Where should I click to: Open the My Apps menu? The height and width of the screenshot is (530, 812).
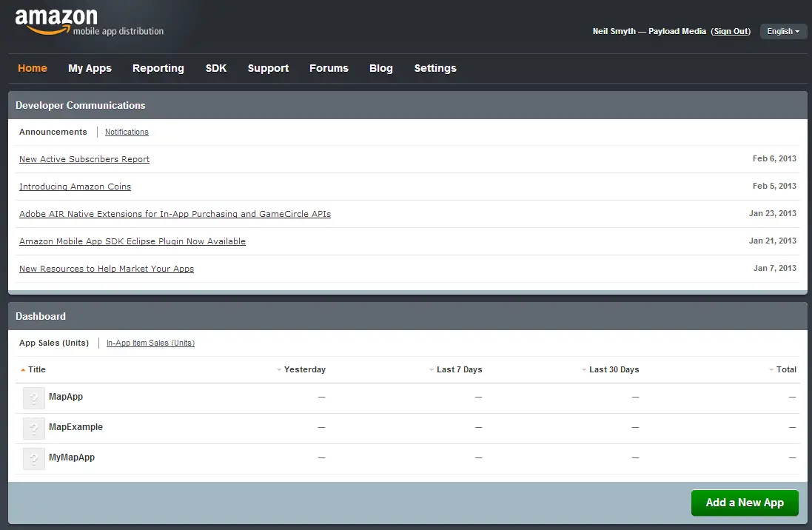click(x=90, y=68)
